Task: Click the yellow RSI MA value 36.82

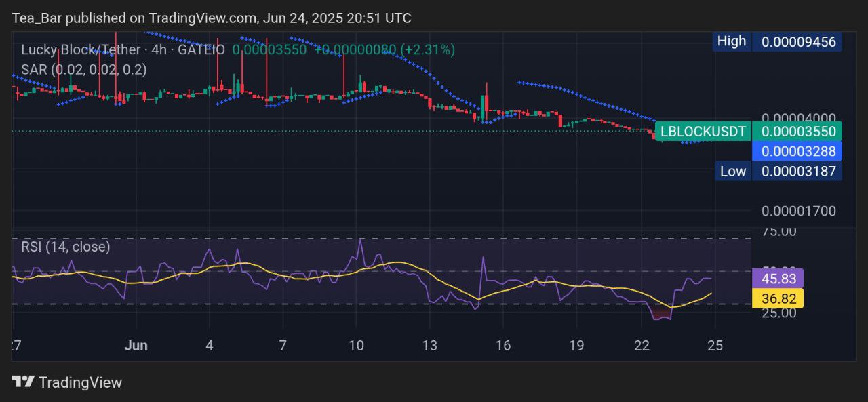Action: point(778,298)
